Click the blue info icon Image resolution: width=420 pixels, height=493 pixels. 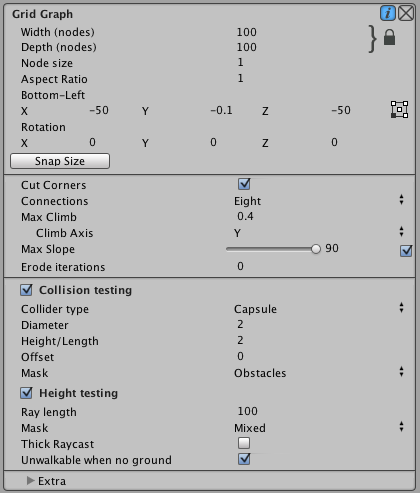tap(388, 14)
